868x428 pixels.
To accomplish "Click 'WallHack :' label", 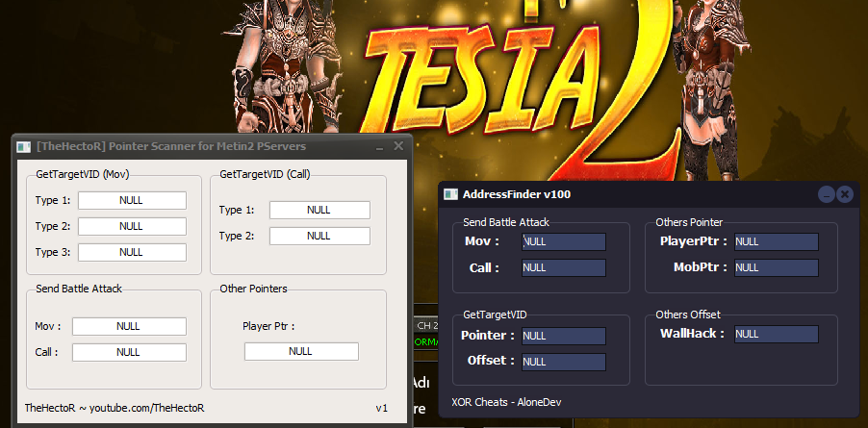I will tap(692, 334).
